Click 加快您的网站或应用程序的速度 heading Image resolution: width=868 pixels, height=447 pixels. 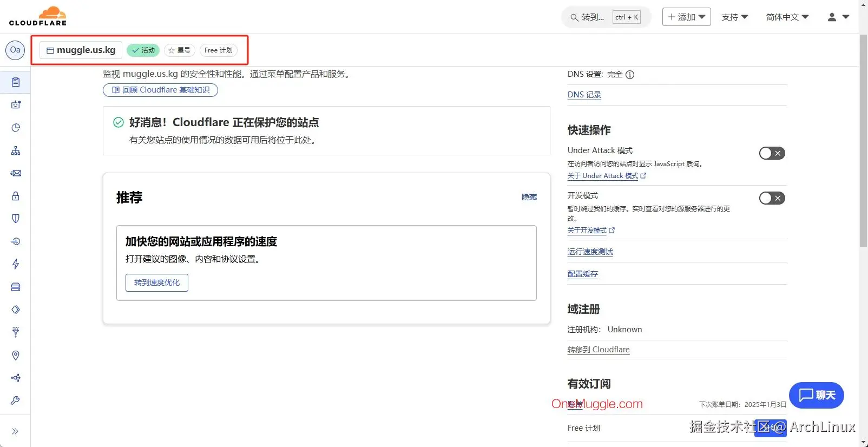click(x=201, y=241)
